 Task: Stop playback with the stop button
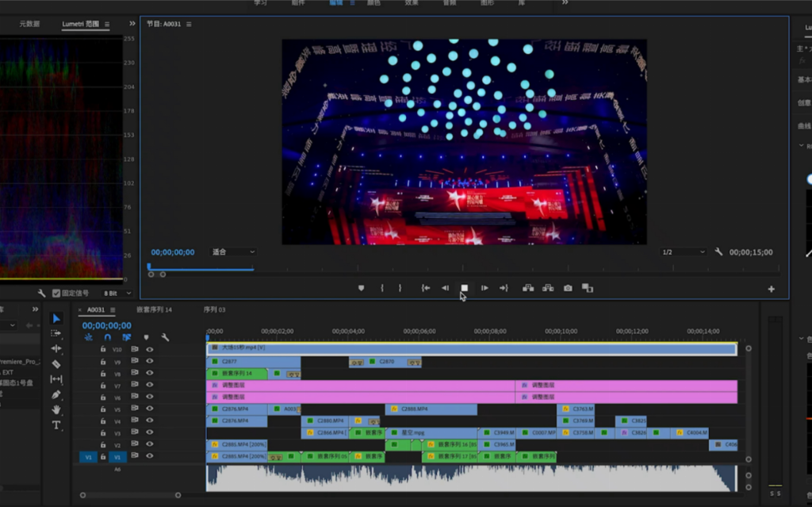coord(465,288)
